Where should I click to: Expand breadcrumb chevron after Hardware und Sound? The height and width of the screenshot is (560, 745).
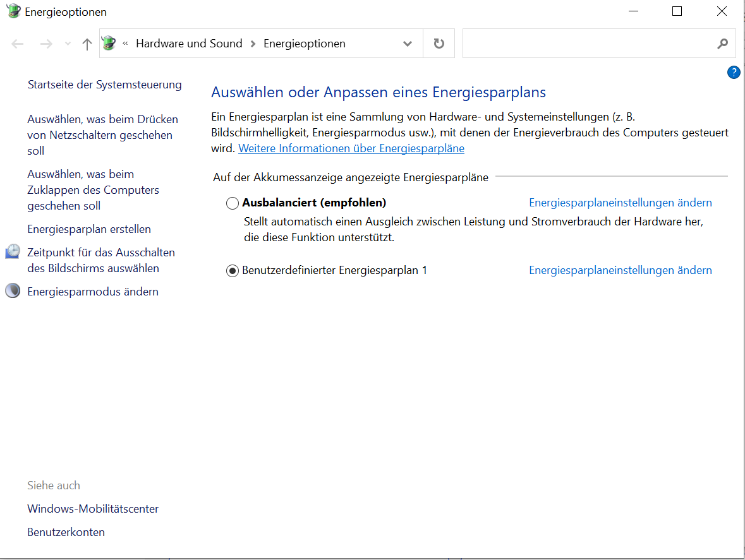coord(253,44)
